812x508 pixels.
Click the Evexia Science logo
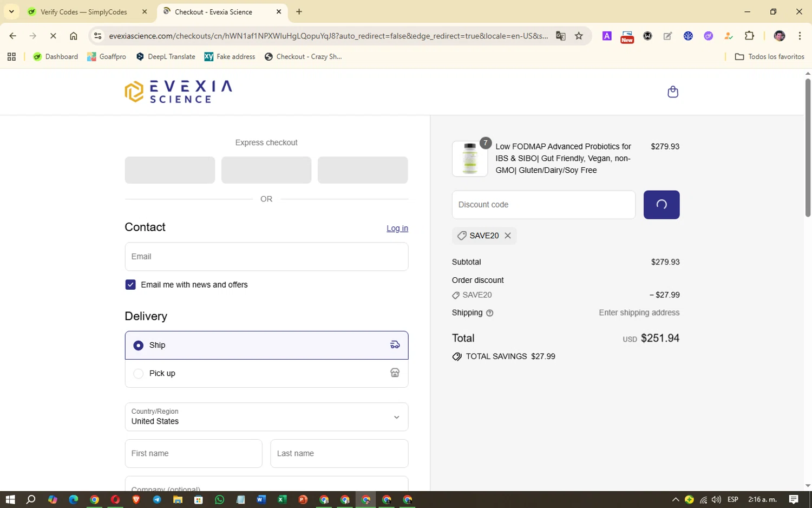(178, 92)
